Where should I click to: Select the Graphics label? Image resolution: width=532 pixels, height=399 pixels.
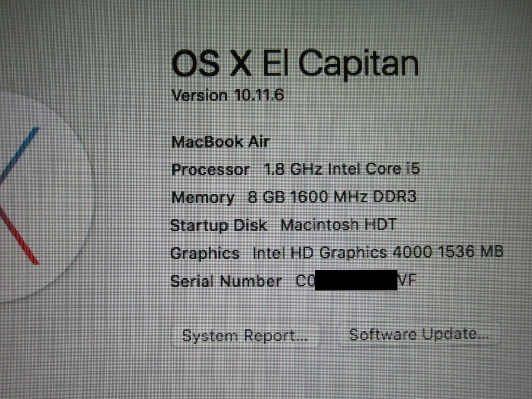[x=205, y=254]
